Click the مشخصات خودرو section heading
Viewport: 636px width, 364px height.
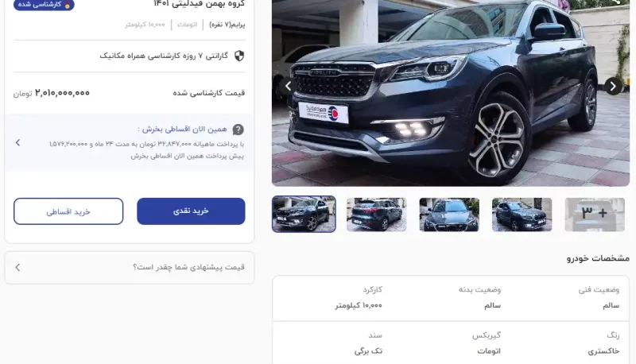(598, 258)
